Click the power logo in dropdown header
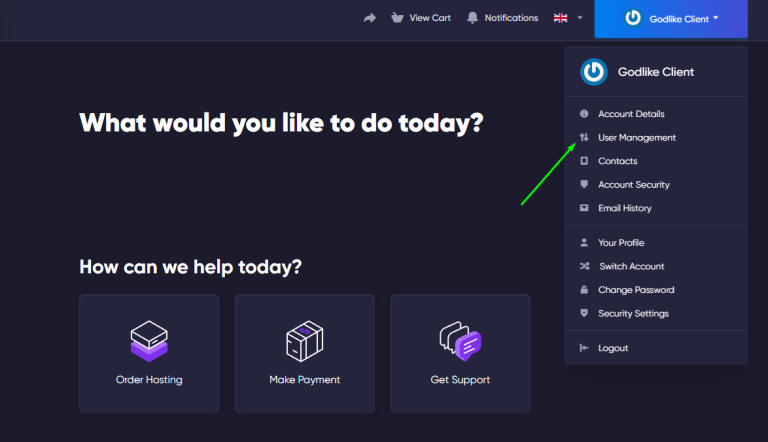The height and width of the screenshot is (442, 768). [594, 72]
